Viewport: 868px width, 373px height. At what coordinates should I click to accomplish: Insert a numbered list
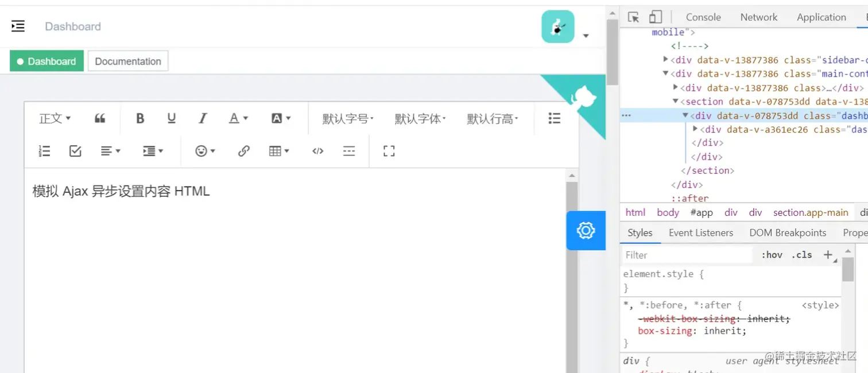click(44, 151)
